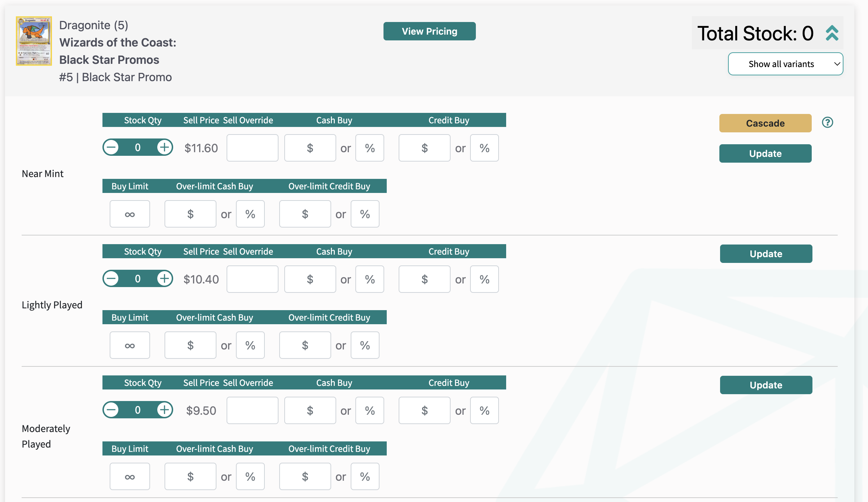Open the Show all variants dropdown

[785, 64]
